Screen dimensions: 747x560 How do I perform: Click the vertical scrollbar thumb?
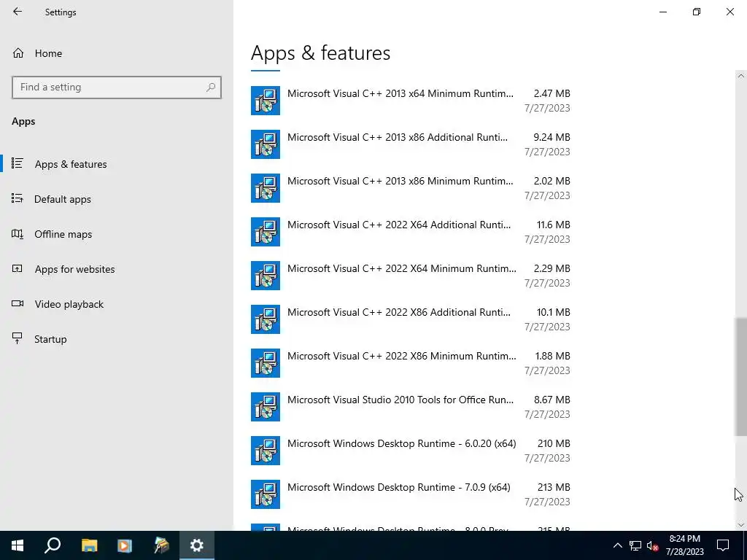[x=741, y=377]
